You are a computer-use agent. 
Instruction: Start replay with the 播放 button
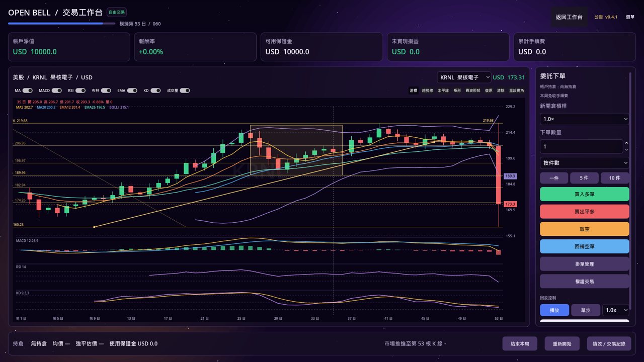point(554,310)
